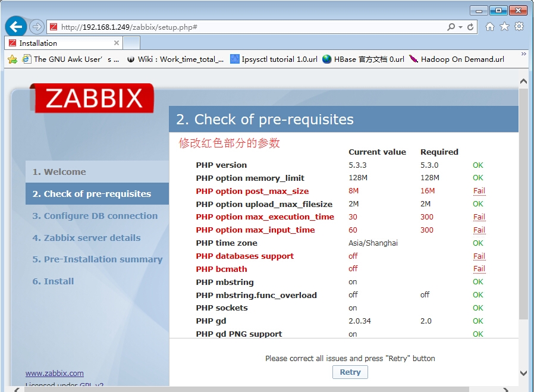Open Wiki Work_time_total bookmark
534x392 pixels.
[175, 59]
